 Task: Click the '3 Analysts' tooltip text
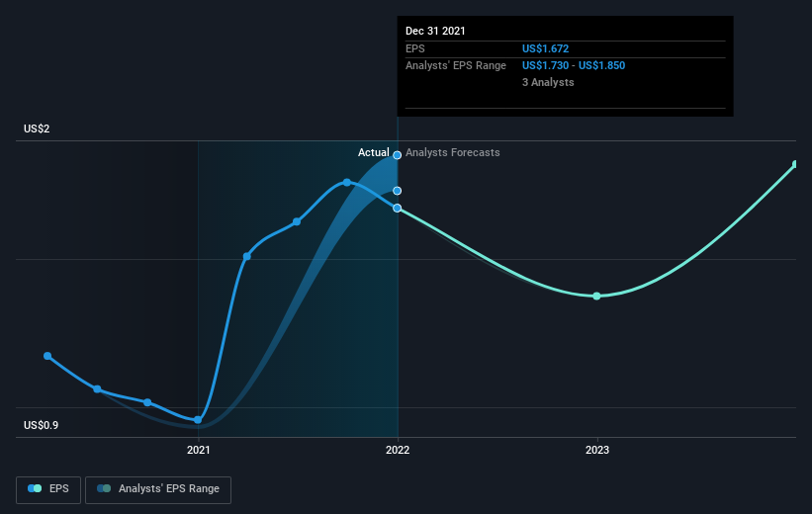tap(548, 82)
